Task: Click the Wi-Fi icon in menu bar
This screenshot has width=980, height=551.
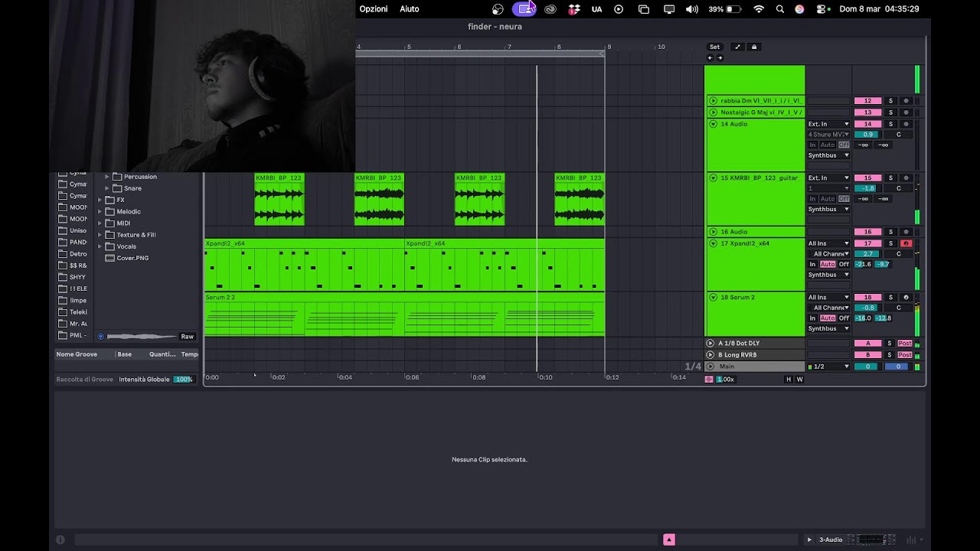Action: 759,9
